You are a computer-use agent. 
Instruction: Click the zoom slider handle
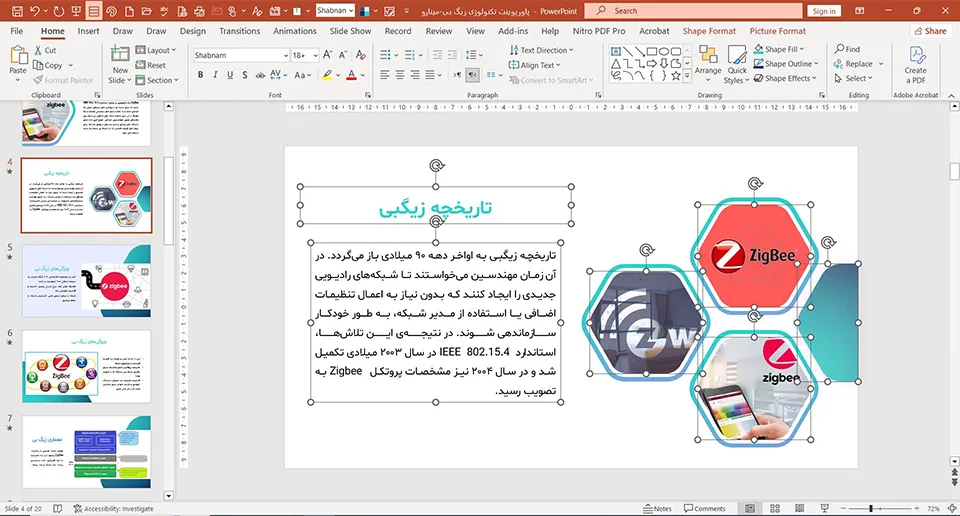871,509
